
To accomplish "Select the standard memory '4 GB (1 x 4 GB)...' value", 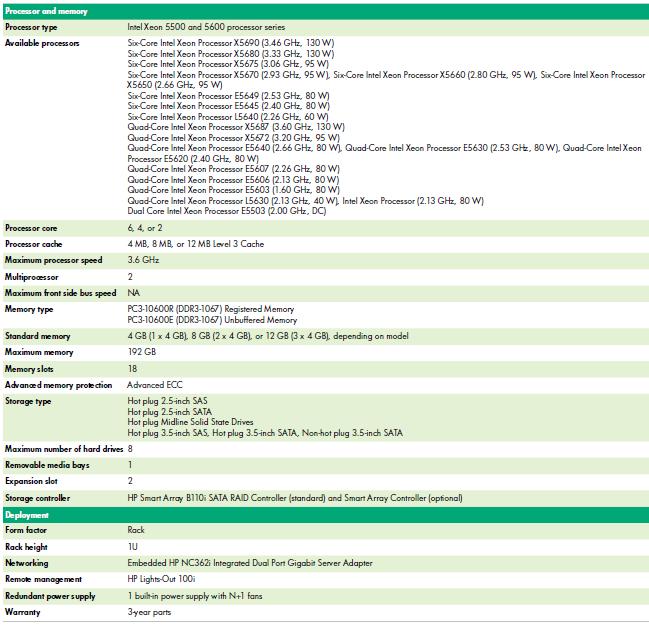I will tap(268, 336).
